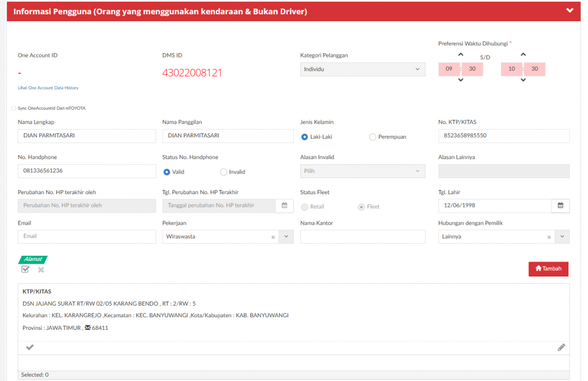Open the Lihat One Account Data History link
This screenshot has height=381, width=588.
(x=48, y=88)
